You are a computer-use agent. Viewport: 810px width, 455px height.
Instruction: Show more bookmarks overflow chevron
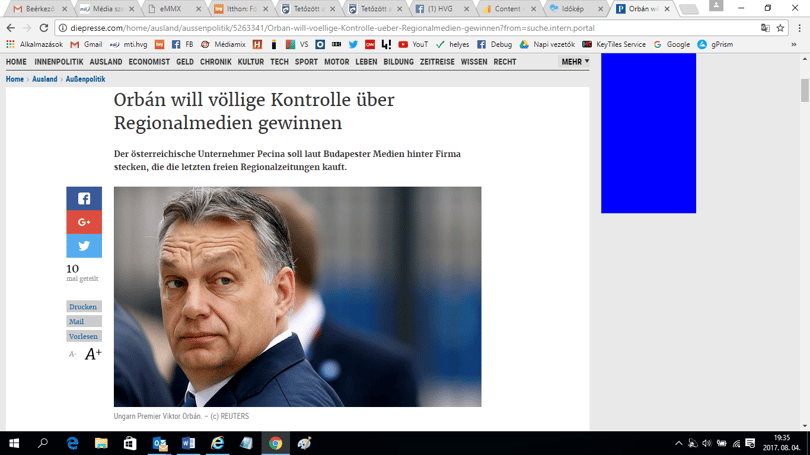point(793,44)
